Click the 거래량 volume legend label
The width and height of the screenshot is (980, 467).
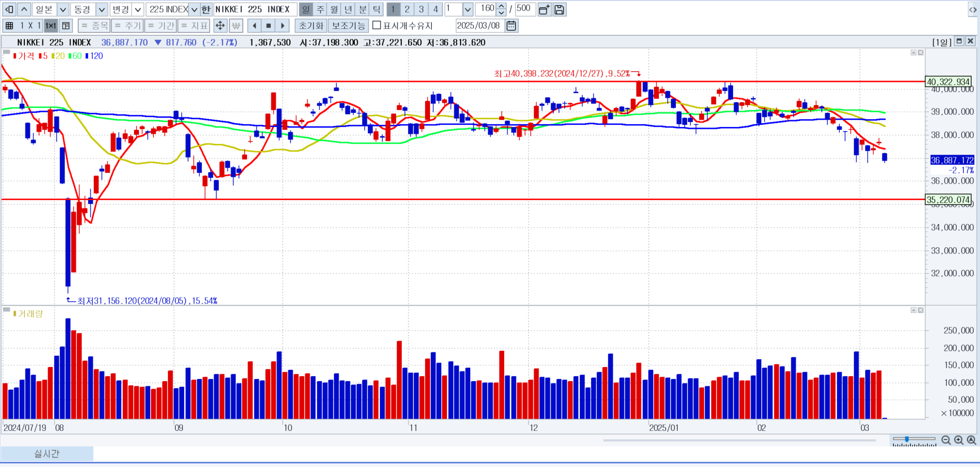click(28, 314)
